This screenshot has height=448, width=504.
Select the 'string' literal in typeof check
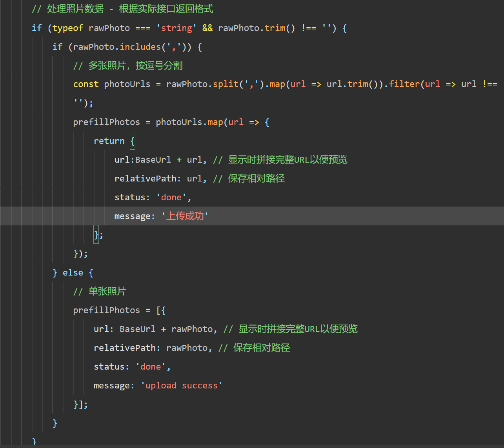pos(176,28)
